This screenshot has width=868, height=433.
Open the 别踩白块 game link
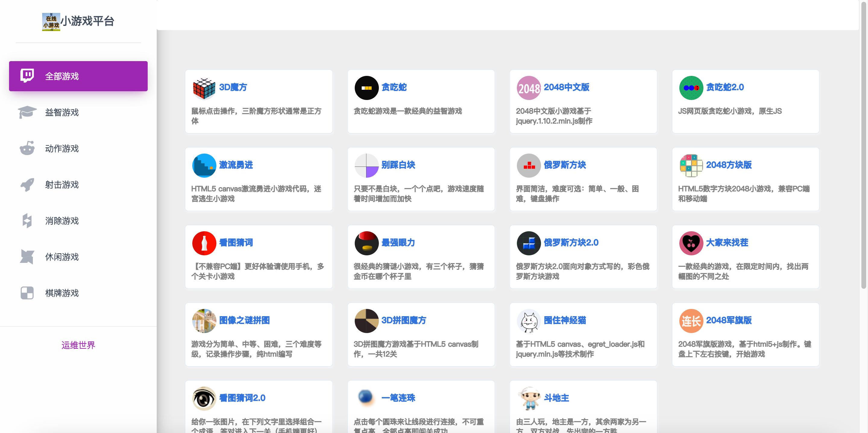[398, 165]
